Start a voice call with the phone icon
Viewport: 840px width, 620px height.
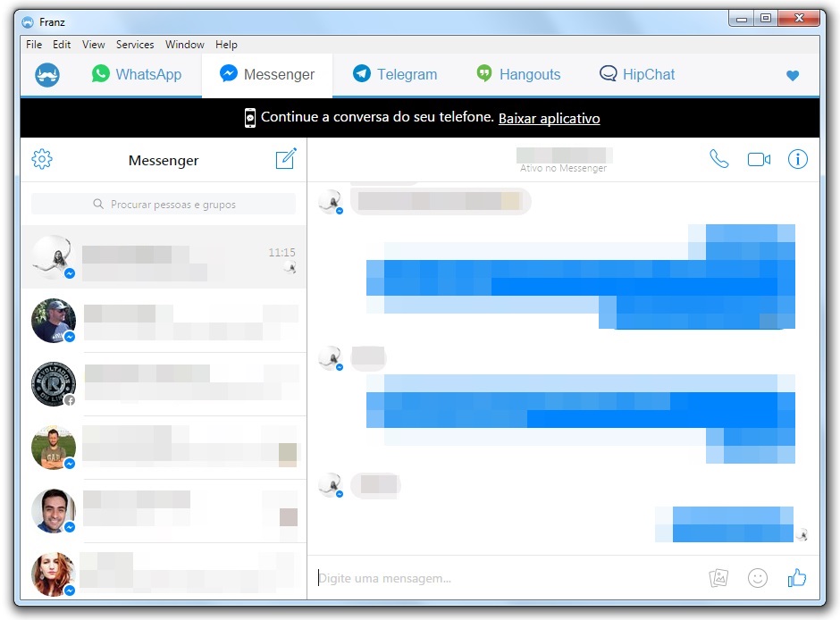click(719, 159)
